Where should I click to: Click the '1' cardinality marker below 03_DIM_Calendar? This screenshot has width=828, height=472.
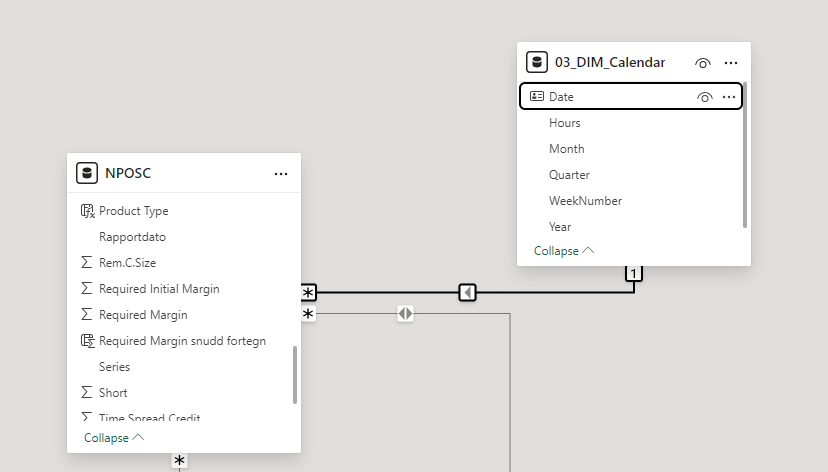[x=634, y=273]
